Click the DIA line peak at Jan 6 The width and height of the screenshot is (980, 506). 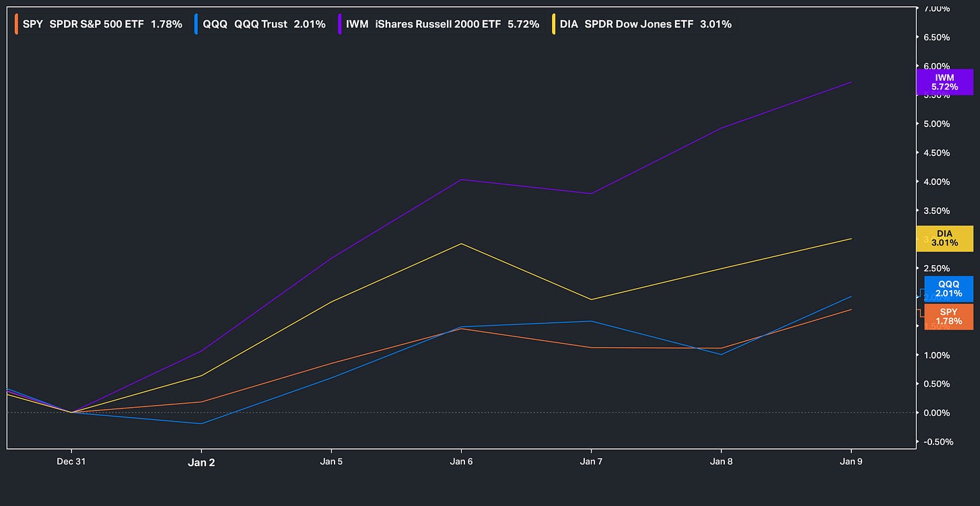point(461,244)
